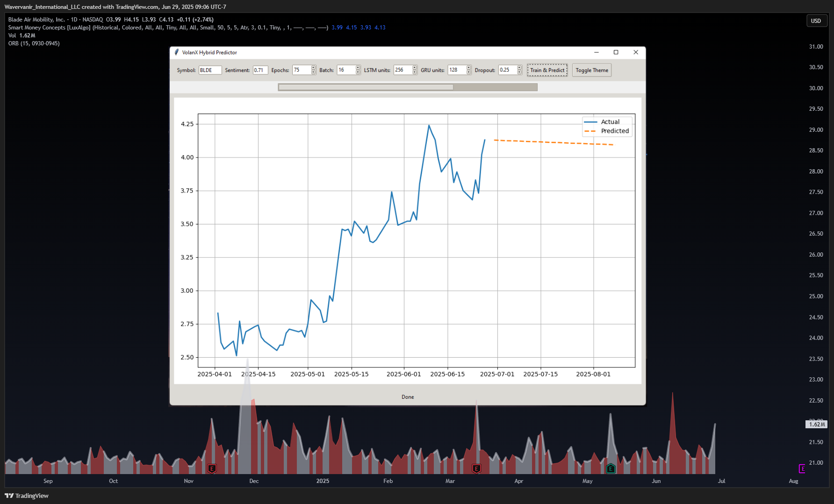This screenshot has height=504, width=834.
Task: Increase GRU units with up arrow
Action: [469, 68]
